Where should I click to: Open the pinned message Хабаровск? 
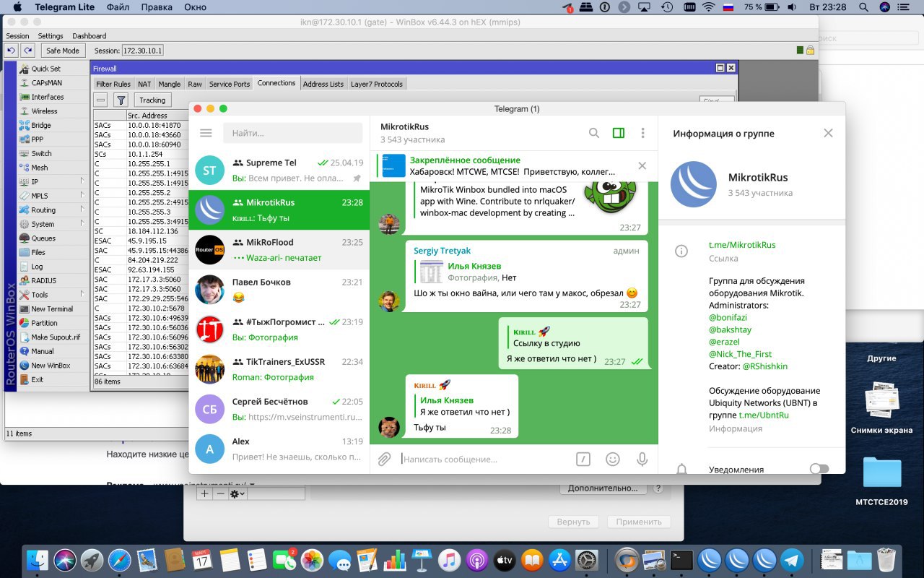tap(505, 165)
